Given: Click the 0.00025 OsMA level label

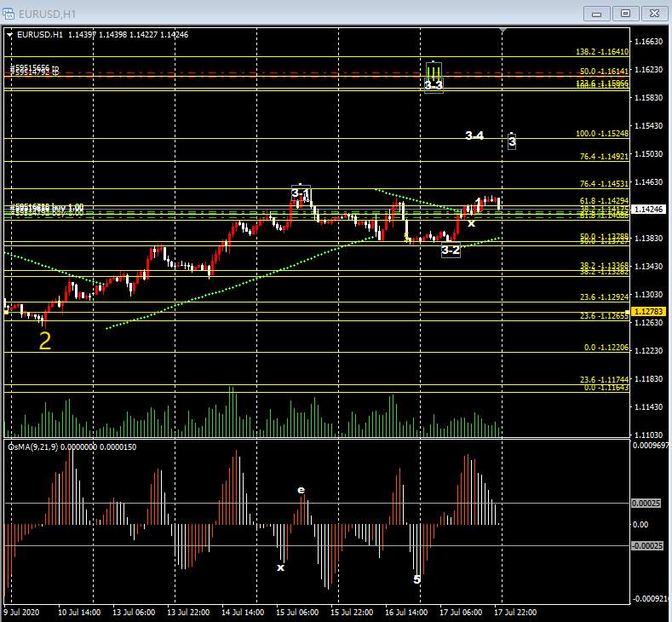Looking at the screenshot, I should tap(646, 504).
